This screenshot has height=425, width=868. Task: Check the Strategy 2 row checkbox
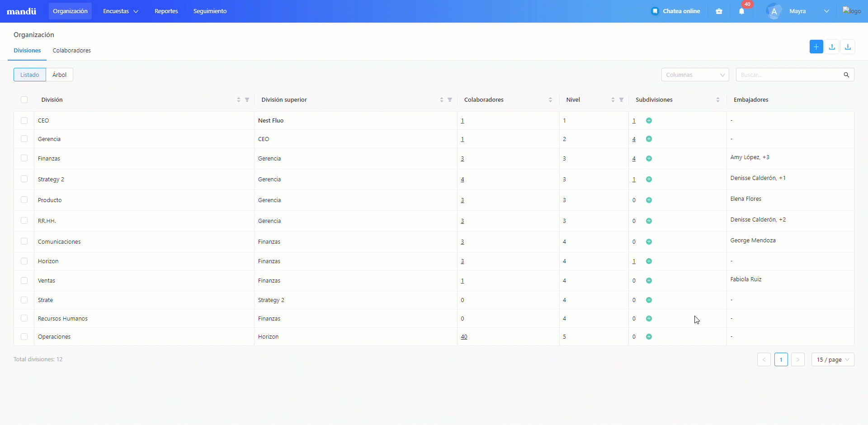[x=24, y=179]
